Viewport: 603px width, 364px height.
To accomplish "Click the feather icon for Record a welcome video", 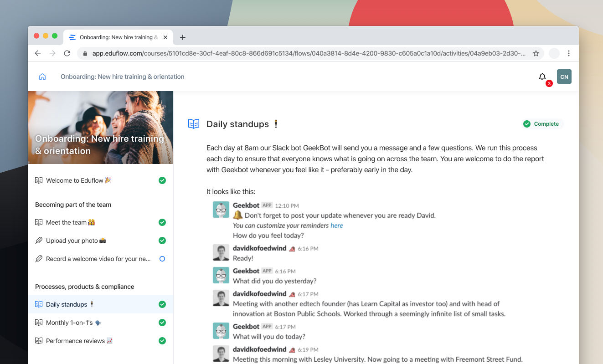I will pos(39,259).
